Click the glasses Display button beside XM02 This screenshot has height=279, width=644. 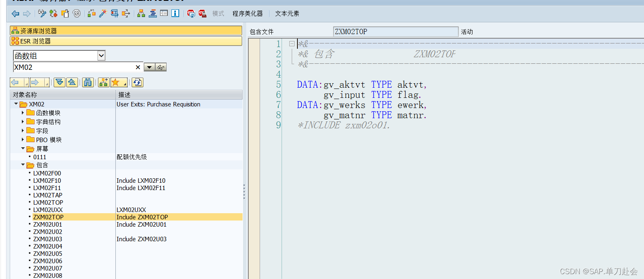(x=161, y=67)
